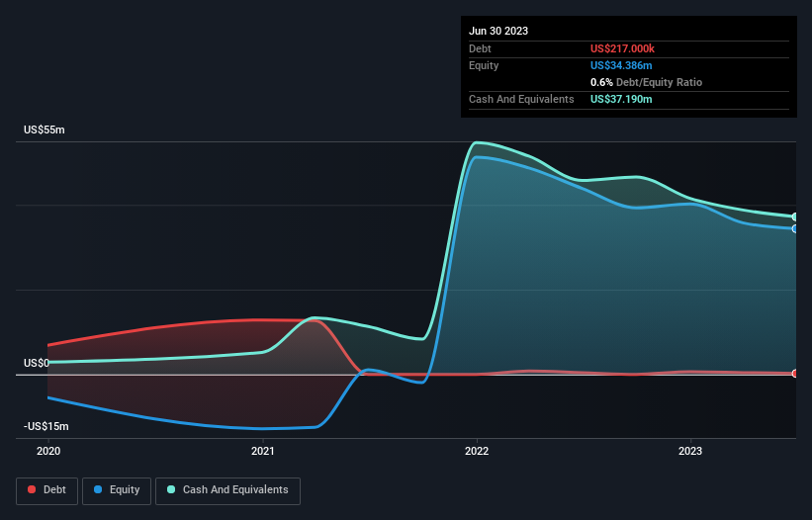Click the US$217.000k debt value
The width and height of the screenshot is (812, 520).
click(x=622, y=48)
